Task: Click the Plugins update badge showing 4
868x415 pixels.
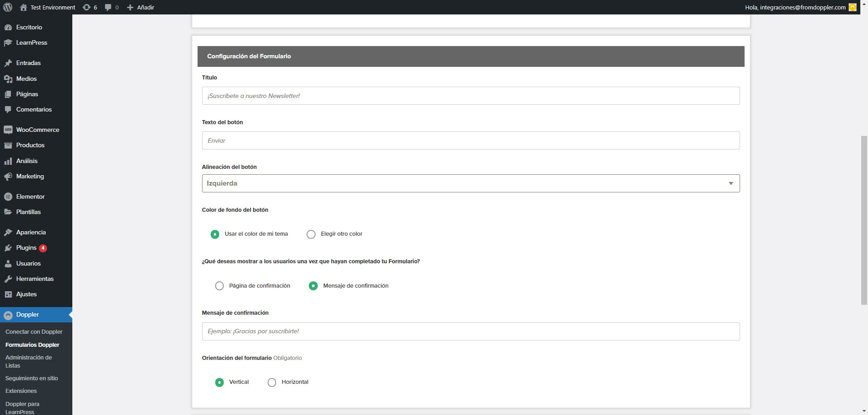Action: 43,248
